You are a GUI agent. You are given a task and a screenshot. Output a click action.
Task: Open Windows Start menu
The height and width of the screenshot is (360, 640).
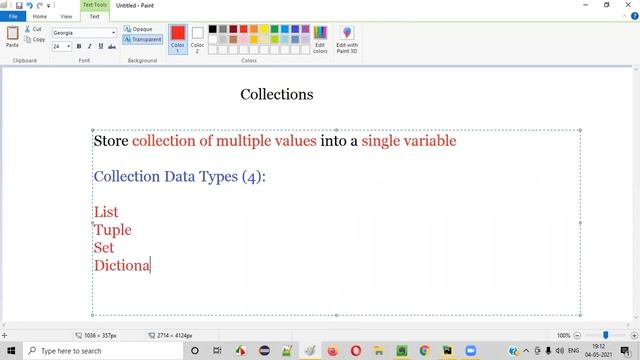click(x=11, y=351)
